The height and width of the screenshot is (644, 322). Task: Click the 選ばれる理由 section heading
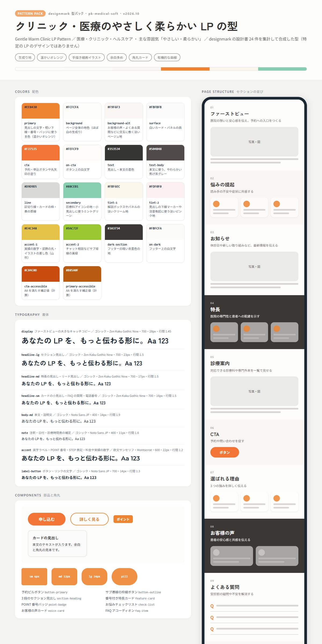(225, 479)
